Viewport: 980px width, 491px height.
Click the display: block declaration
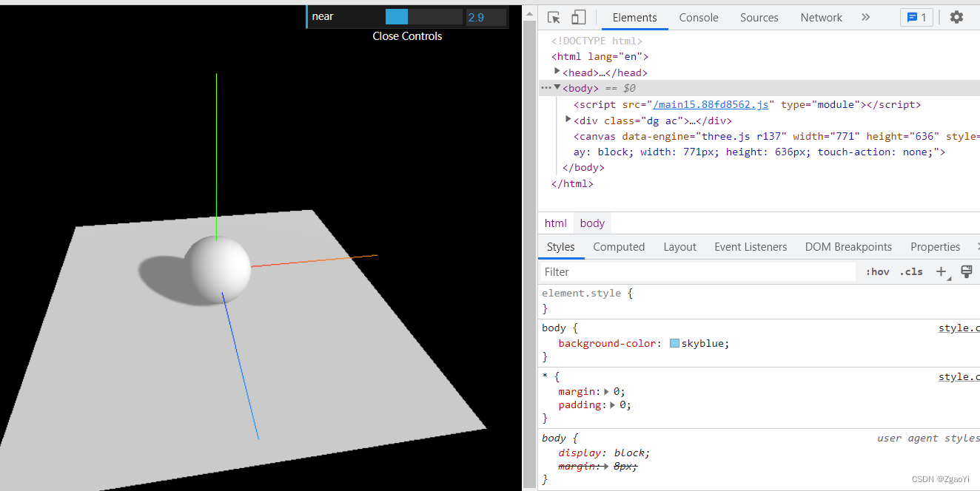tap(604, 453)
